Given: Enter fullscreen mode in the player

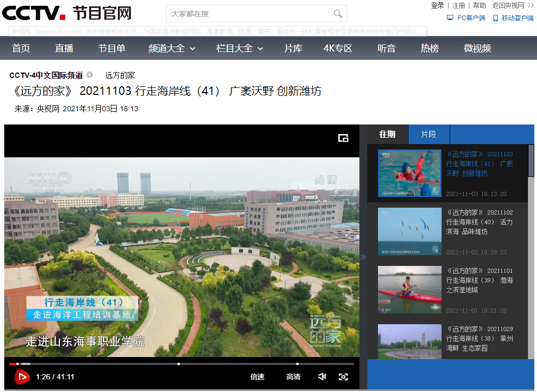Looking at the screenshot, I should coord(344,377).
